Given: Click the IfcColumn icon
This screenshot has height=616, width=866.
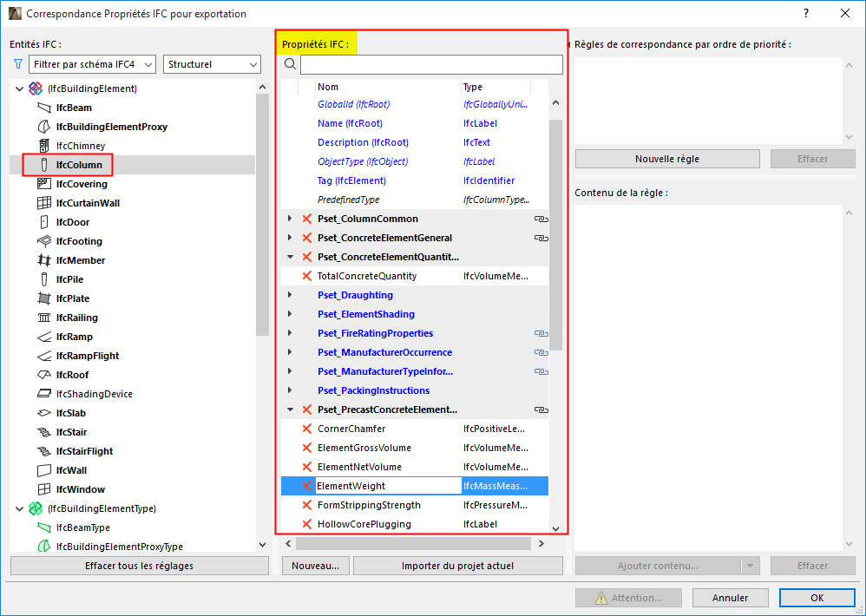Looking at the screenshot, I should click(44, 165).
